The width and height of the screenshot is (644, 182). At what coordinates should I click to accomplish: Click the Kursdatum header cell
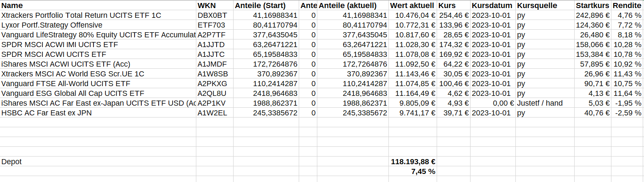click(493, 6)
